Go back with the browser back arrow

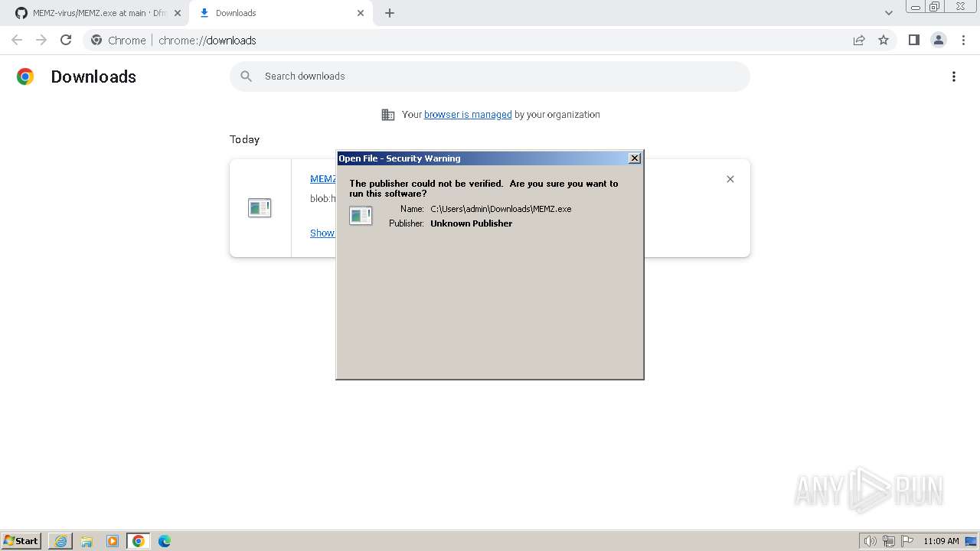(x=17, y=40)
